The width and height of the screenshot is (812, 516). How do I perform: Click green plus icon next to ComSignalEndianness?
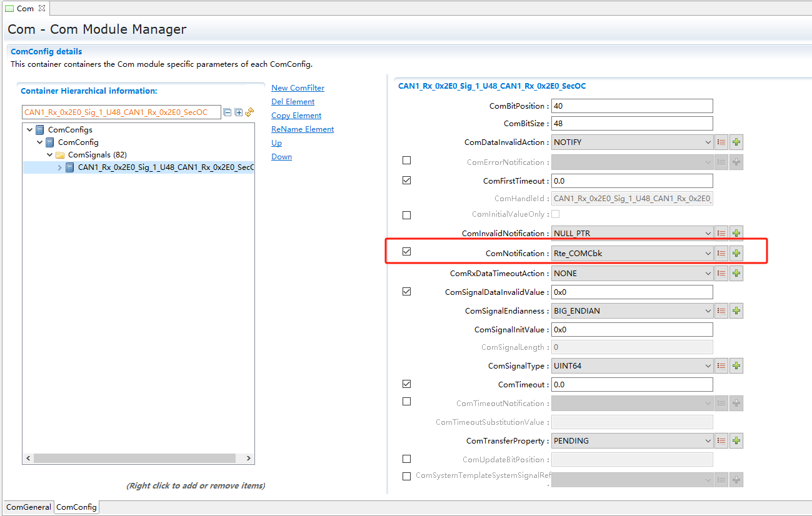pyautogui.click(x=736, y=311)
